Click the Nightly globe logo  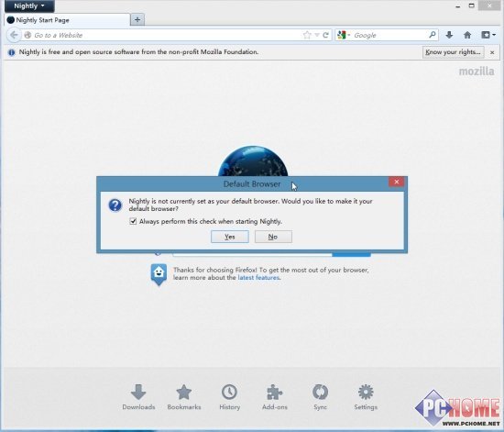tap(253, 161)
